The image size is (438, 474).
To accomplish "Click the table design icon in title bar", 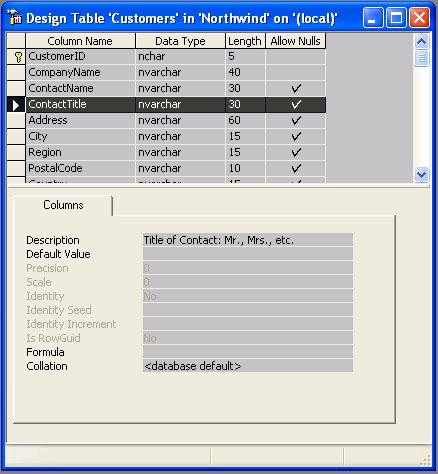I will tap(14, 17).
